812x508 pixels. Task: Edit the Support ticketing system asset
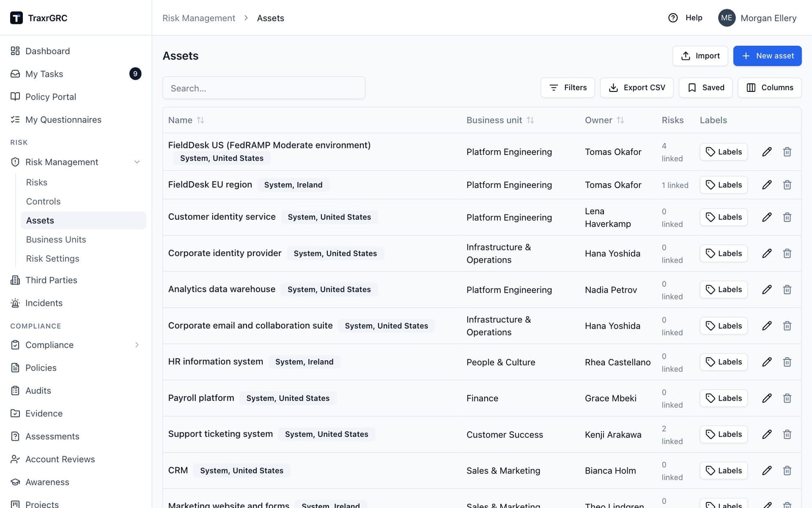767,434
